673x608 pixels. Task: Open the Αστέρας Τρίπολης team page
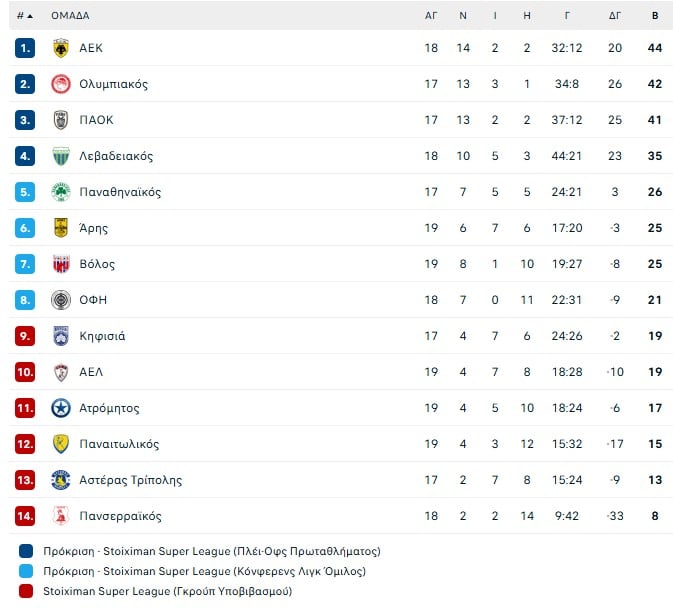(x=130, y=480)
